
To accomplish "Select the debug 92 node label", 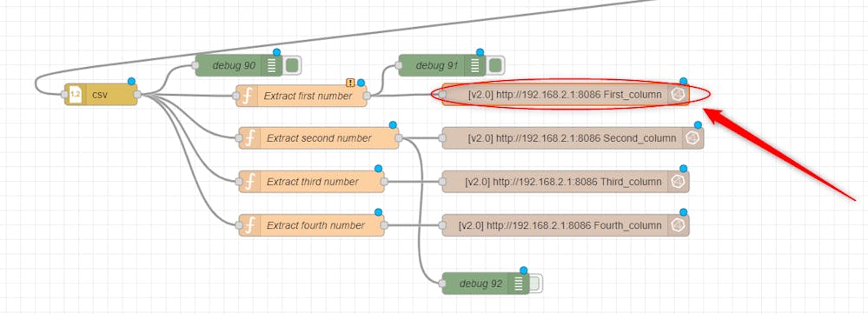I will 481,284.
